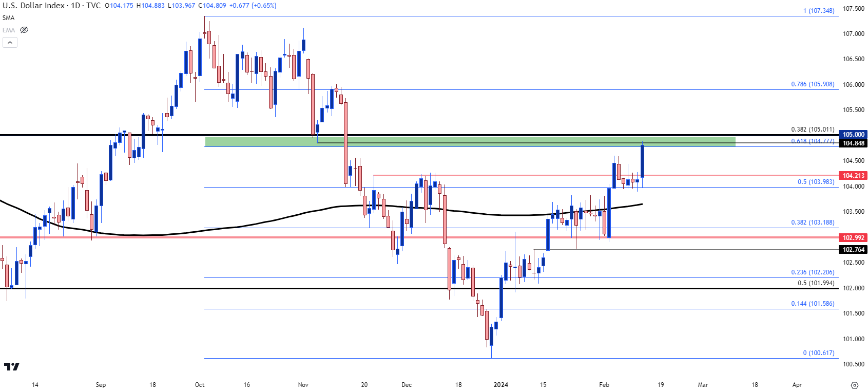868x390 pixels.
Task: Click the high value H104.883
Action: tap(150, 6)
